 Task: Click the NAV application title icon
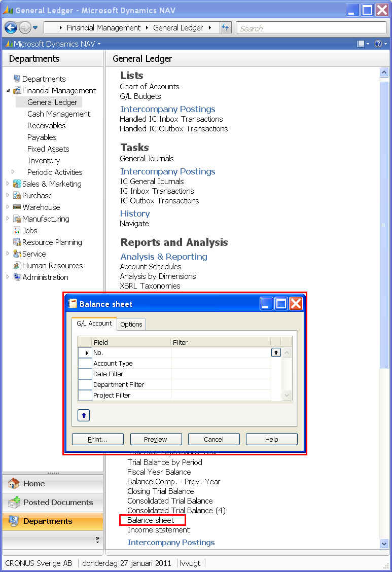point(8,10)
